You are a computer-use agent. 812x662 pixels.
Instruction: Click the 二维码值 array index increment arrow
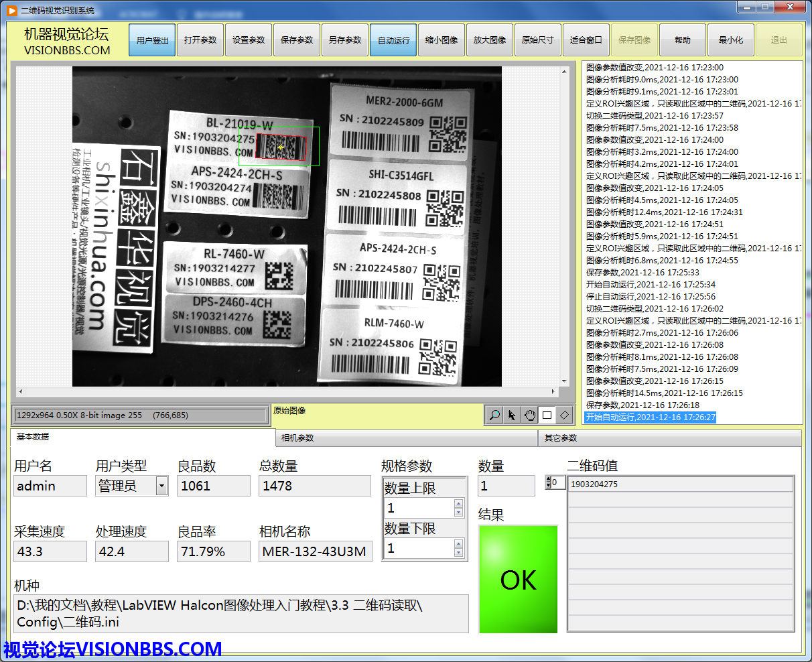[x=549, y=480]
